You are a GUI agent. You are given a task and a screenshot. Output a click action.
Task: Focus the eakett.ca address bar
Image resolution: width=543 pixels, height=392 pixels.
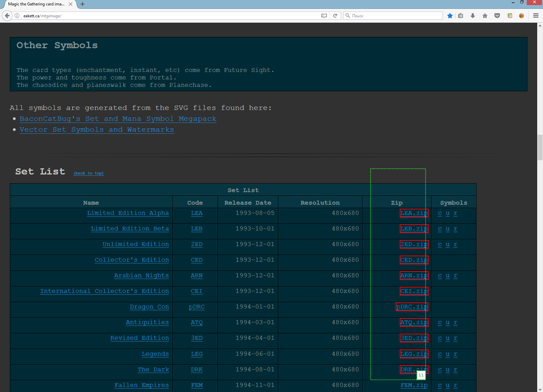[x=170, y=16]
